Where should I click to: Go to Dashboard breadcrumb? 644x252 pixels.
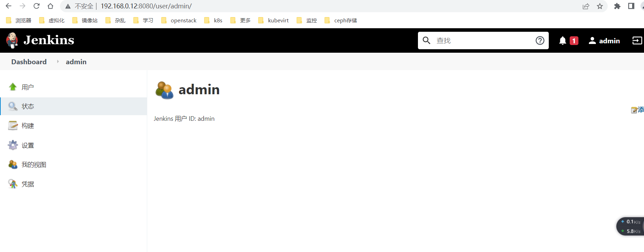pyautogui.click(x=29, y=62)
